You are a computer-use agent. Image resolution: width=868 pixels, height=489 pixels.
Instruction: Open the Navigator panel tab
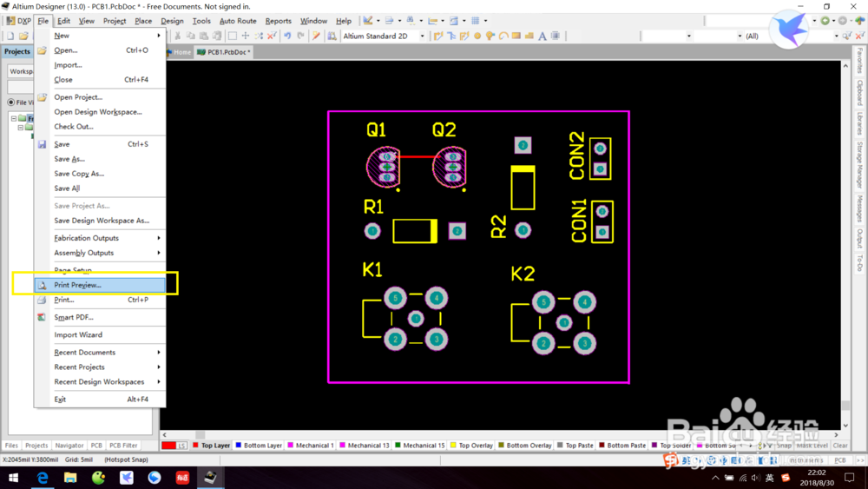pos(69,446)
